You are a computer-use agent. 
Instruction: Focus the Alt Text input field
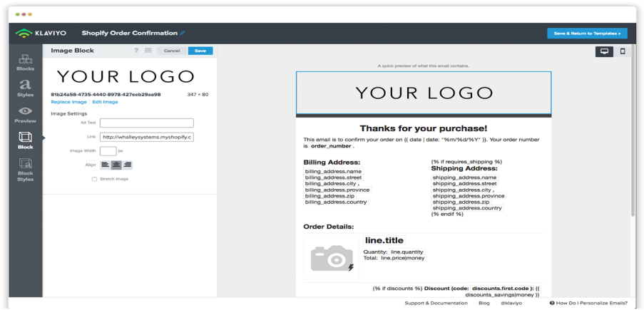(x=147, y=123)
